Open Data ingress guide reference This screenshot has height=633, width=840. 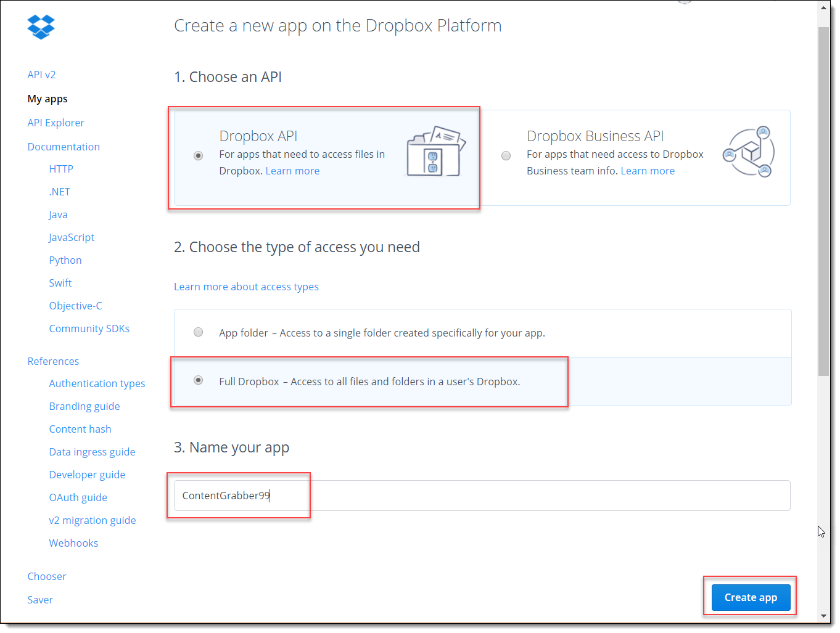point(92,452)
